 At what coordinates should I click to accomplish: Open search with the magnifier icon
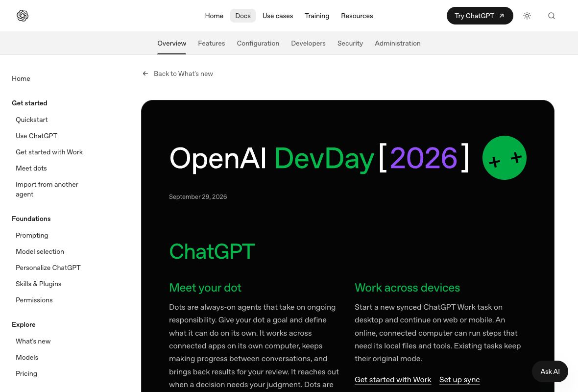click(x=552, y=16)
